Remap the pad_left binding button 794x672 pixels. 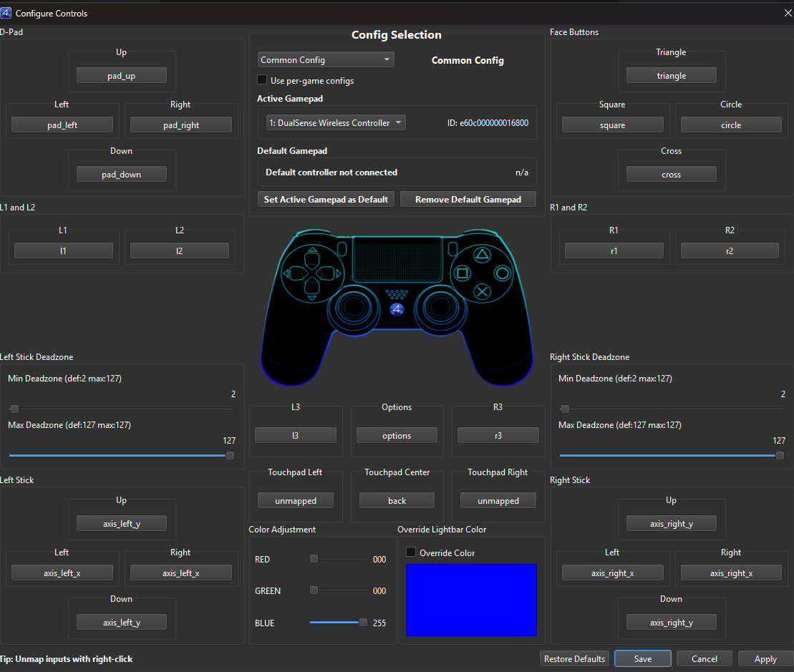pos(62,125)
